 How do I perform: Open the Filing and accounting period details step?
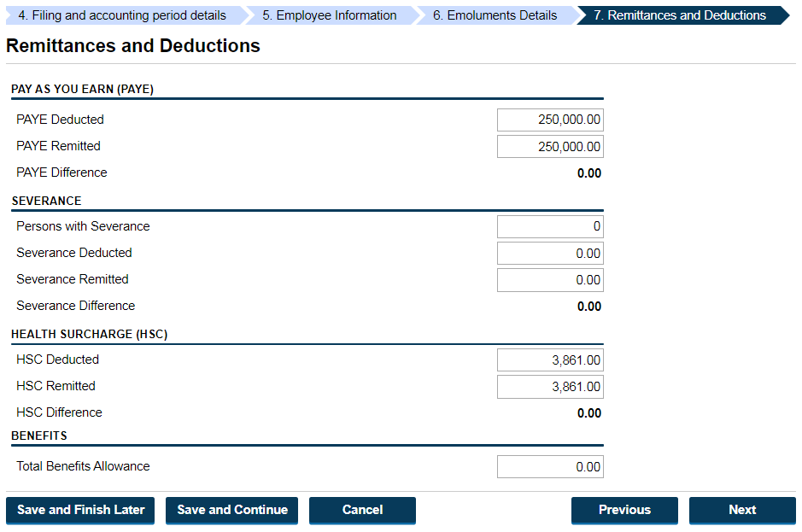(x=122, y=15)
